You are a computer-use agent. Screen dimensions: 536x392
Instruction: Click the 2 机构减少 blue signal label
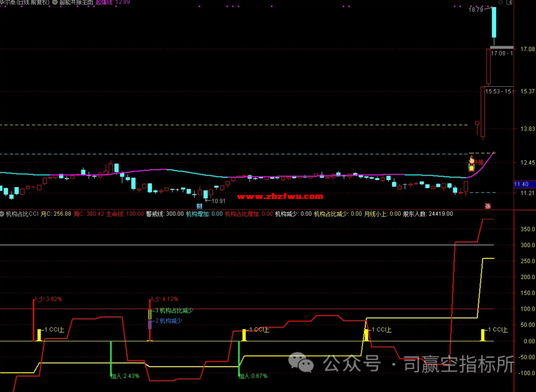[x=169, y=321]
